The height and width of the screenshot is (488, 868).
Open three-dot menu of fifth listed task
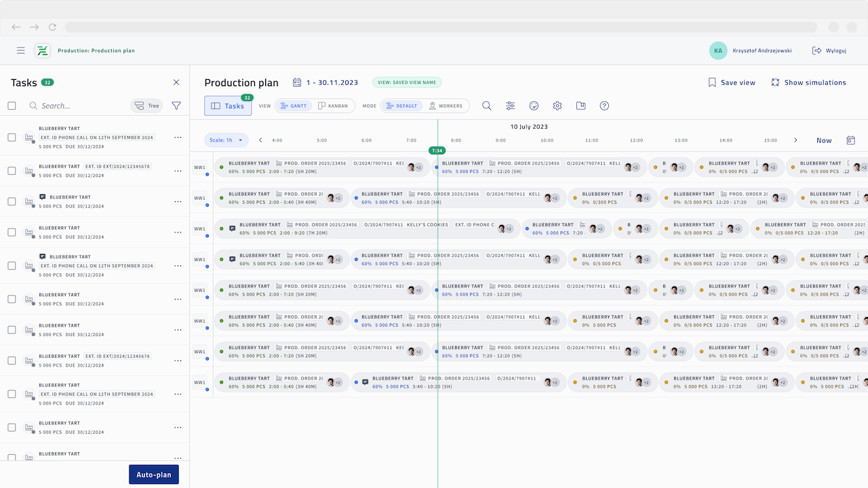(178, 266)
